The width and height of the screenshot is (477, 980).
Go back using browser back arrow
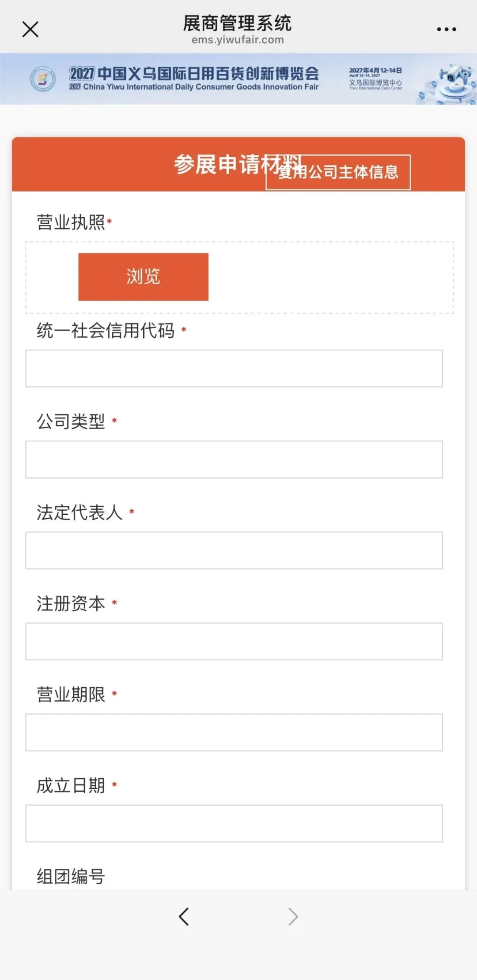tap(184, 917)
